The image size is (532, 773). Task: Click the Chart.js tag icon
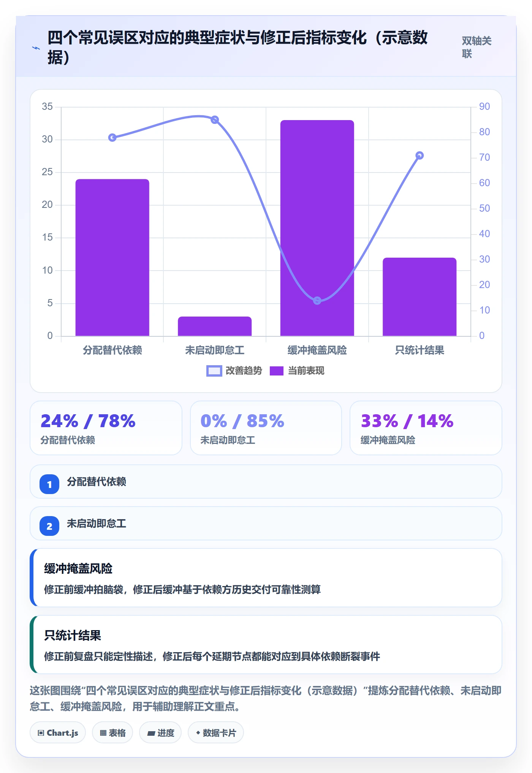(x=41, y=733)
